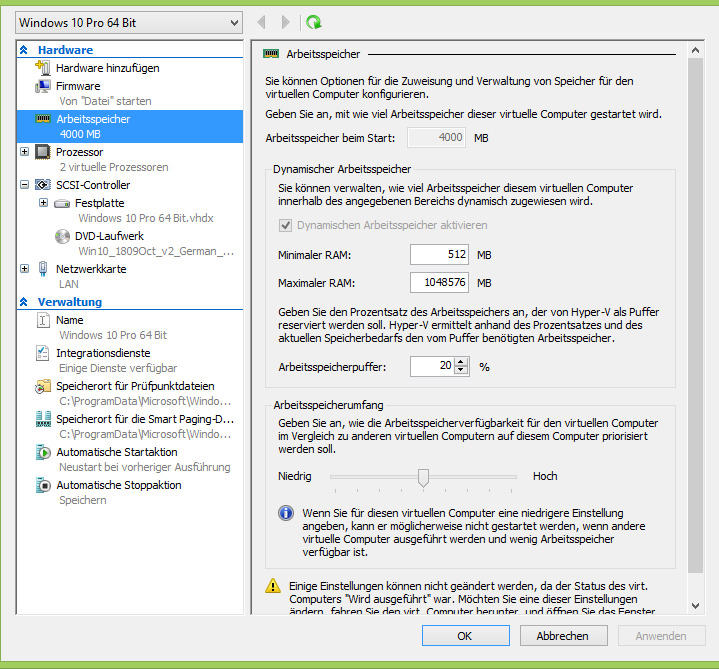Viewport: 719px width, 669px height.
Task: Select the Netzwerkkarte entry
Action: click(x=91, y=269)
